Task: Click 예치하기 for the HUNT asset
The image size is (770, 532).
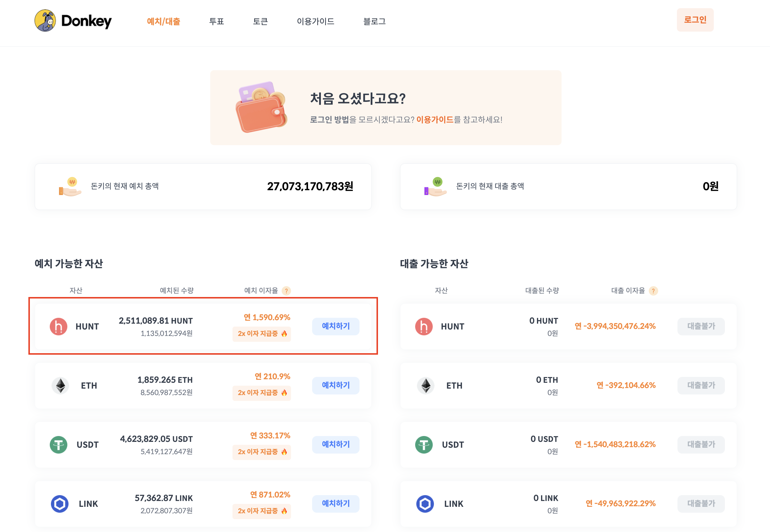Action: pos(336,326)
